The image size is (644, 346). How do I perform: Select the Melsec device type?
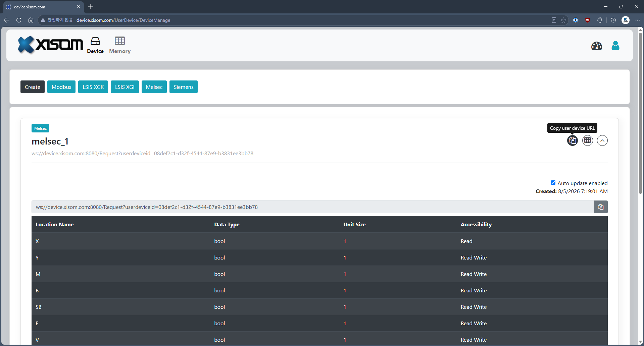point(154,87)
